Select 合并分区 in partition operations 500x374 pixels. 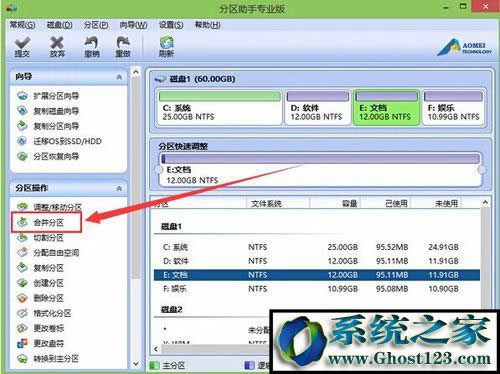[x=47, y=222]
